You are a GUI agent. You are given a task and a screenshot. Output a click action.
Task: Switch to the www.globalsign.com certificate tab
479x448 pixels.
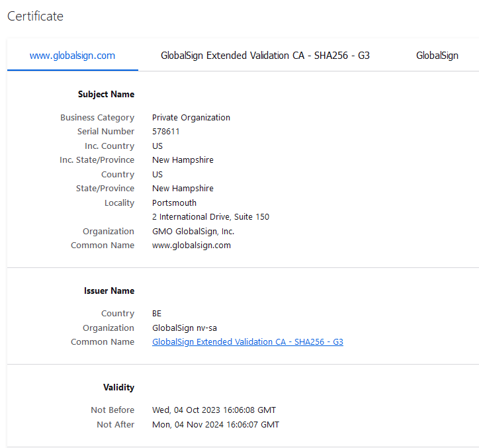click(72, 56)
